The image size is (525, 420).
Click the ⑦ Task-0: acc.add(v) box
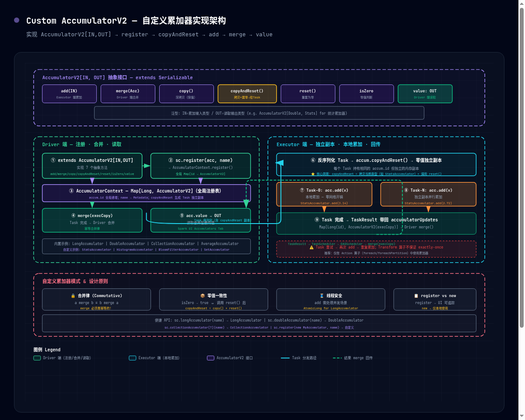tap(324, 194)
